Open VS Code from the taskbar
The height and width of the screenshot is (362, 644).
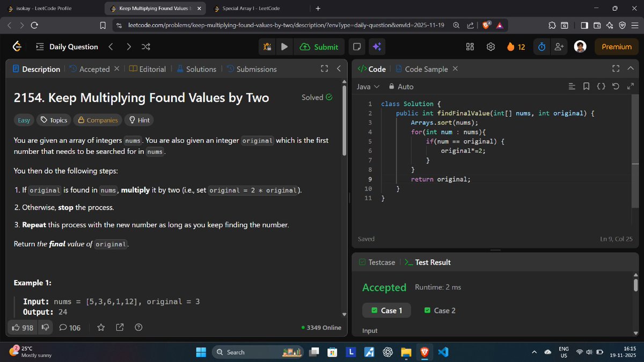click(443, 352)
